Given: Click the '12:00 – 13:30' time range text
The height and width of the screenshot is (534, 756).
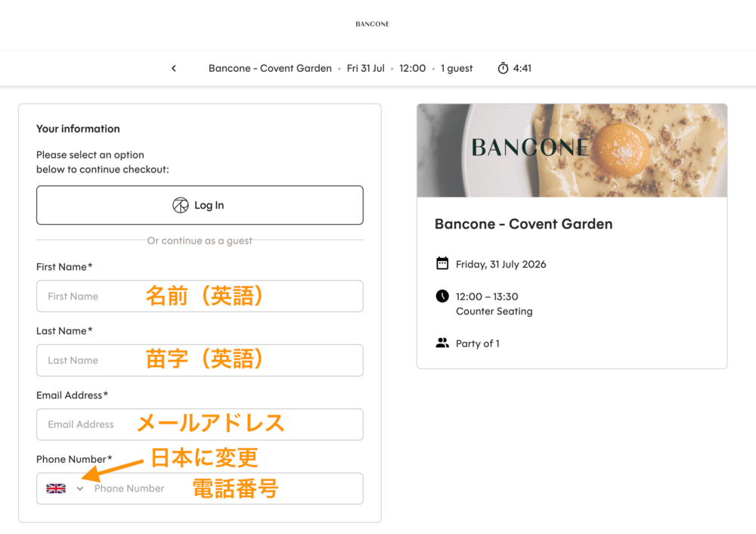Looking at the screenshot, I should point(487,296).
